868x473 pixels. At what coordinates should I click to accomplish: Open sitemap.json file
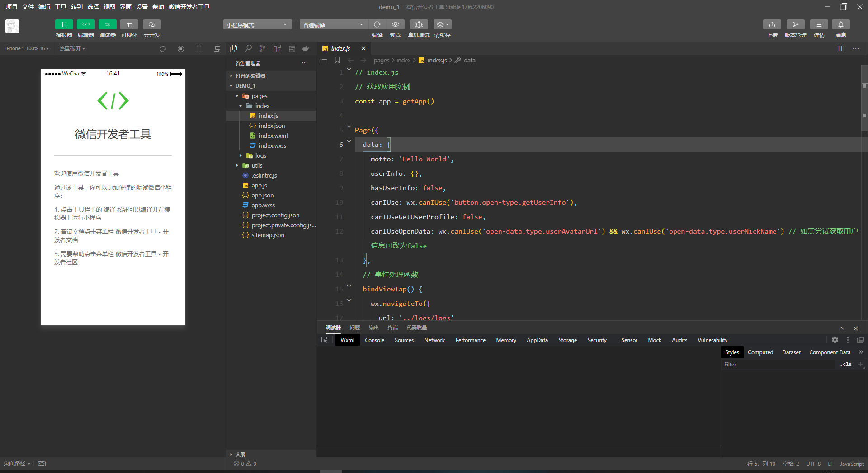pyautogui.click(x=271, y=235)
